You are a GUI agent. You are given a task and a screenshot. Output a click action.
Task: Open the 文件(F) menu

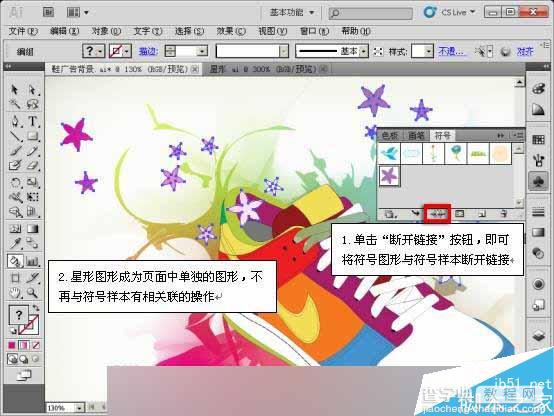pos(23,31)
